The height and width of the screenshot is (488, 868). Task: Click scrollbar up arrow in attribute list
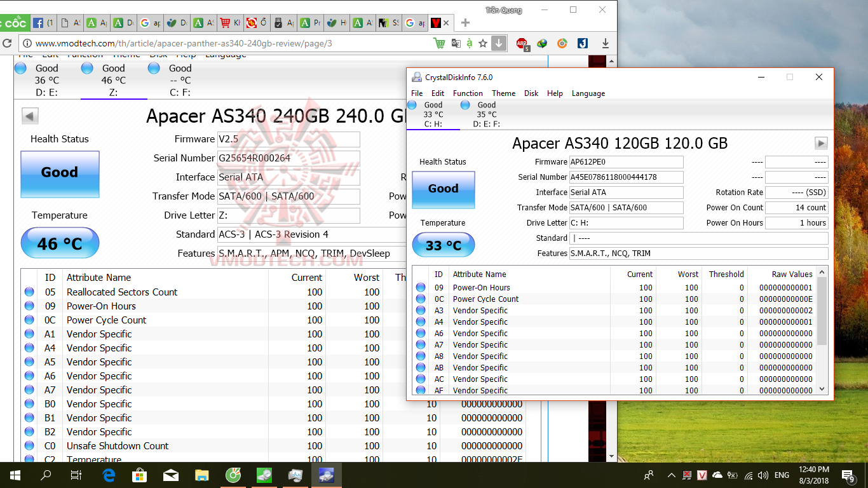coord(822,273)
